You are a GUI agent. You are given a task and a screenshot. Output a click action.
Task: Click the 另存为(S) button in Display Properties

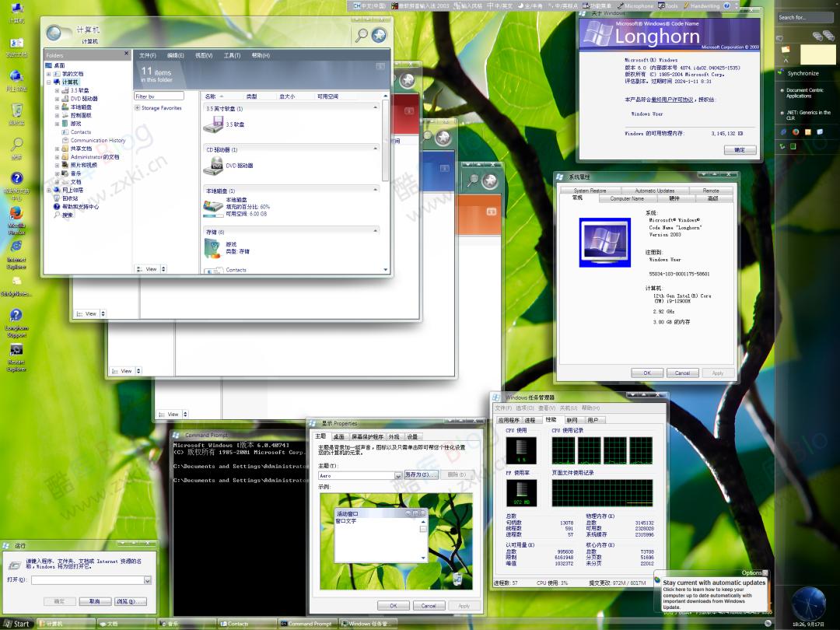[421, 474]
